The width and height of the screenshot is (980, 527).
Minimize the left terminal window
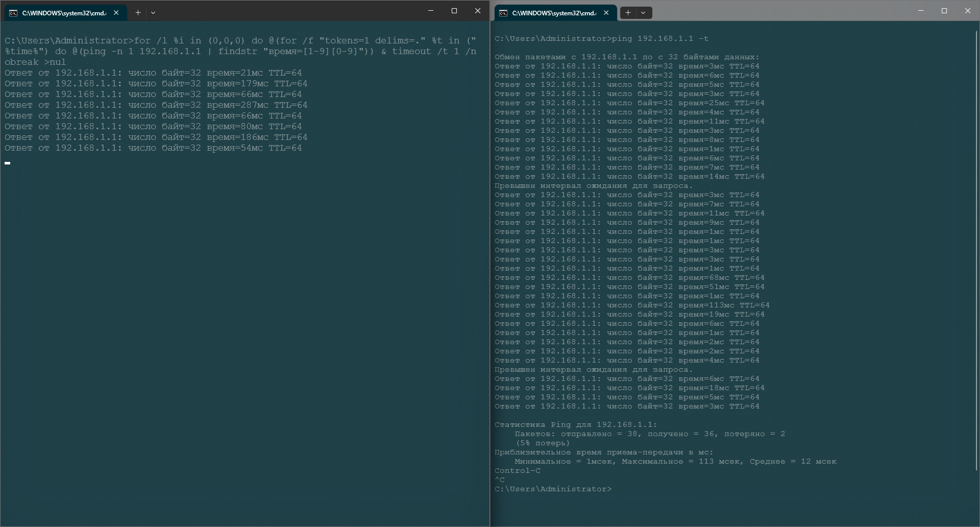[431, 11]
